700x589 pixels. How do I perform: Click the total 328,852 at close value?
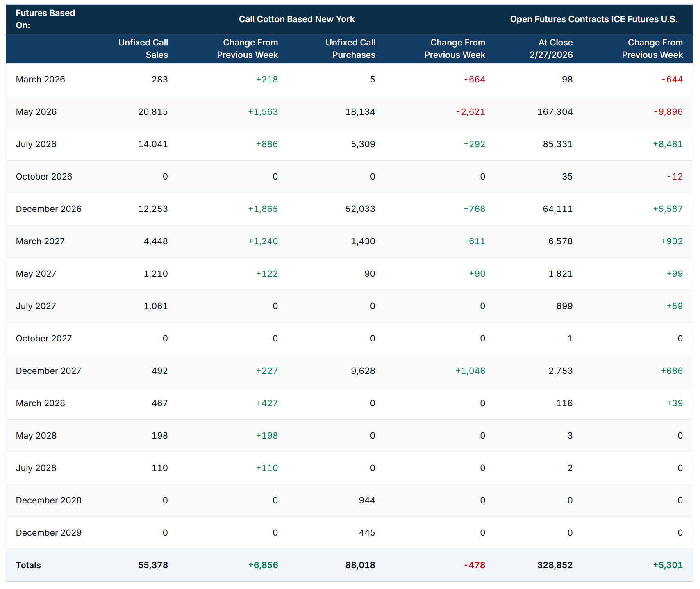tap(555, 565)
